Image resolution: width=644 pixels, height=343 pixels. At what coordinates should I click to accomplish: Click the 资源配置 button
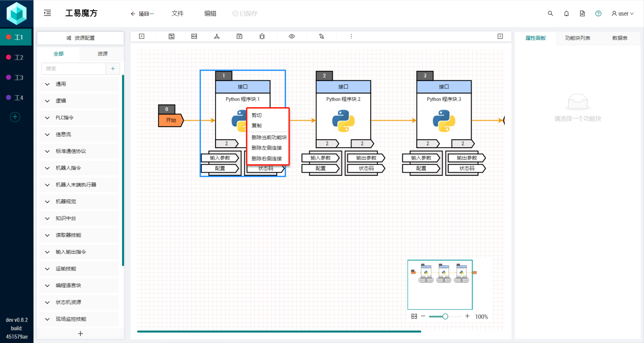tap(80, 38)
